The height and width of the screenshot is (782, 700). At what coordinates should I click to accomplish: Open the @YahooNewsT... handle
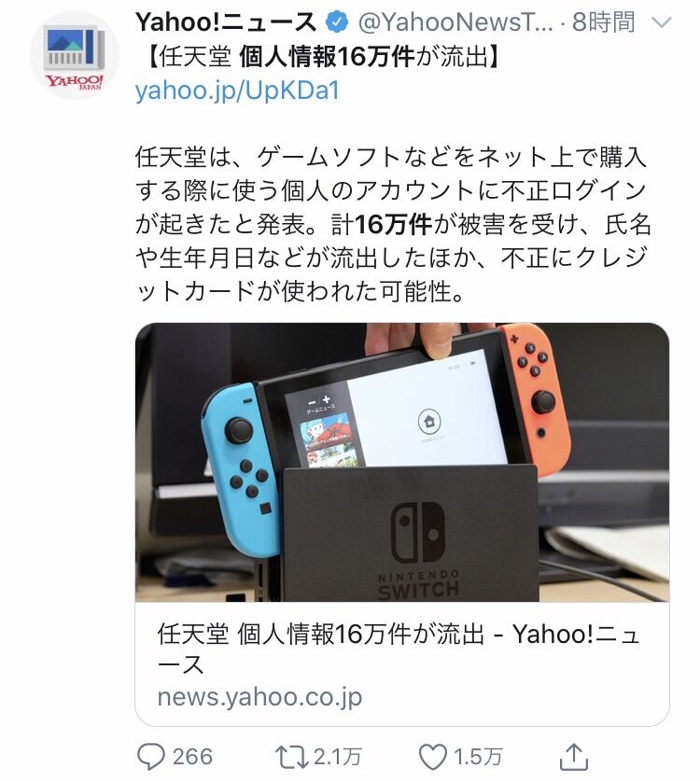(x=455, y=22)
